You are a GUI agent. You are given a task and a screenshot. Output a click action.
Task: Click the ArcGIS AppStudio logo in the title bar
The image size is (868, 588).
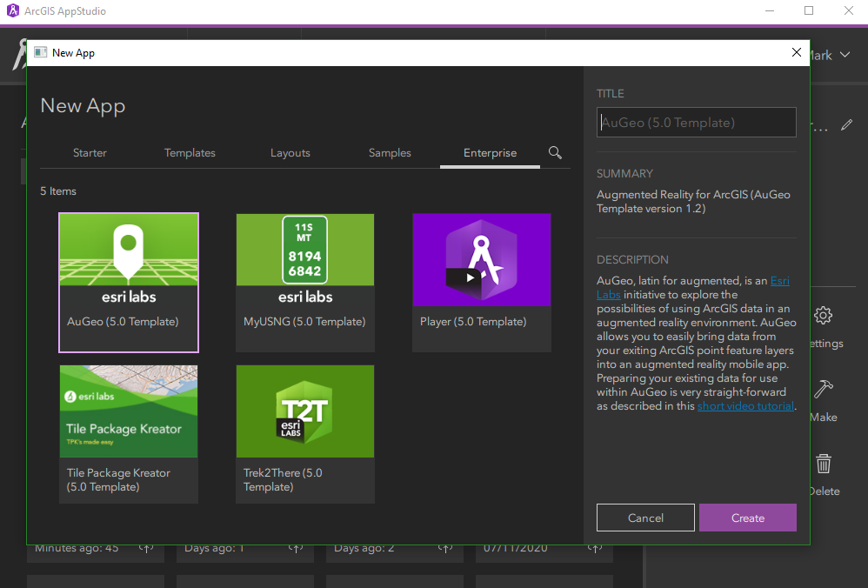tap(11, 11)
